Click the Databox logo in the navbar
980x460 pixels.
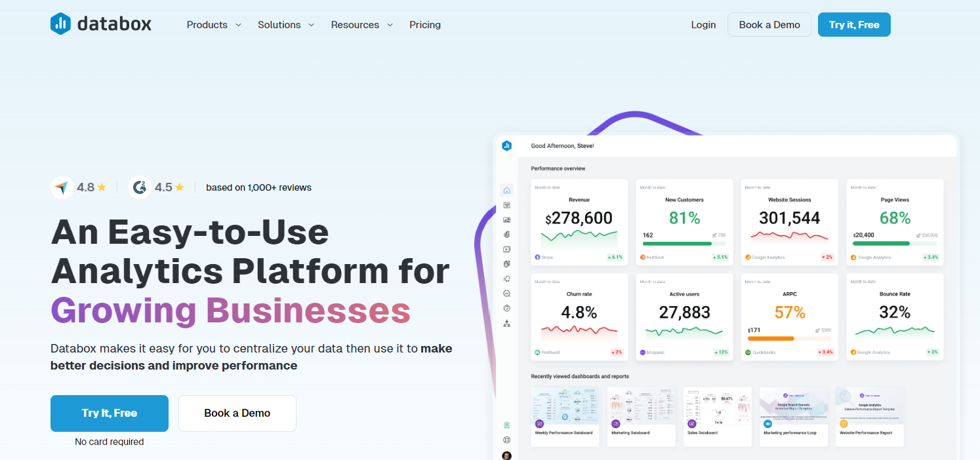[100, 24]
